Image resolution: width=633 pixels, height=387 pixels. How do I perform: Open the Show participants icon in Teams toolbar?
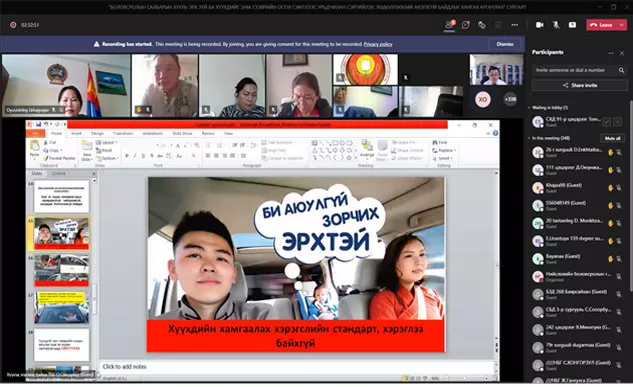click(x=449, y=25)
